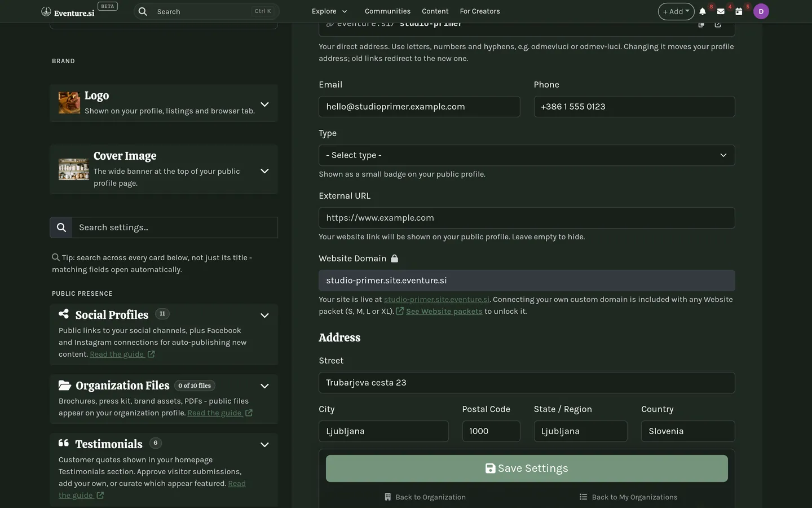Expand the Testimonials card chevron
Image resolution: width=812 pixels, height=508 pixels.
pos(264,445)
